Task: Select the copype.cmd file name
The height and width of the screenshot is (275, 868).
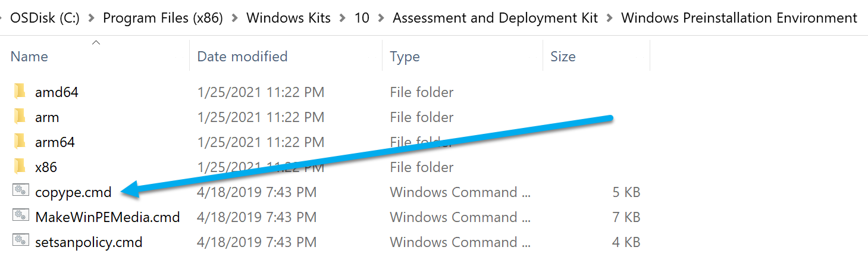Action: click(x=73, y=192)
